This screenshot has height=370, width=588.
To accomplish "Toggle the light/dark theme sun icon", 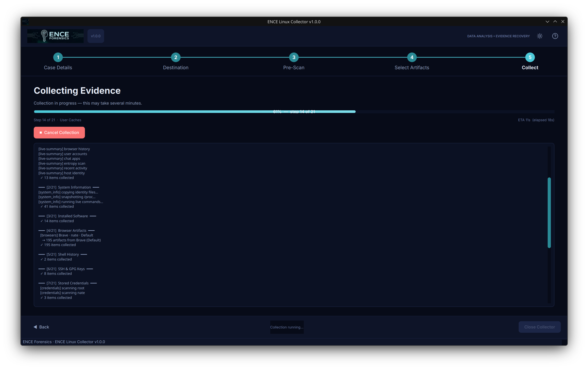I will pyautogui.click(x=540, y=36).
